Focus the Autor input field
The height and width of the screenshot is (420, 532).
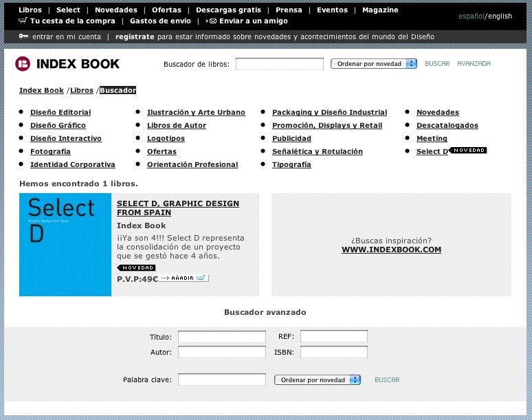coord(222,352)
